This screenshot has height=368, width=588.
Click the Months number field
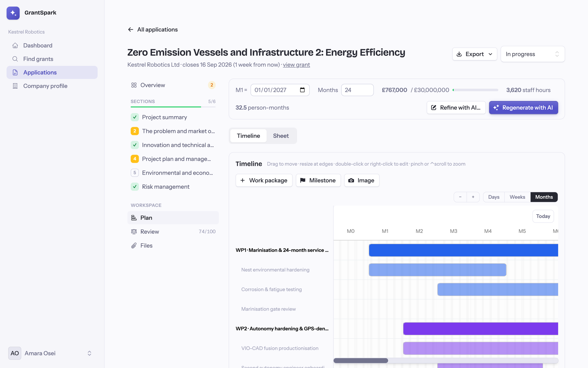coord(357,90)
